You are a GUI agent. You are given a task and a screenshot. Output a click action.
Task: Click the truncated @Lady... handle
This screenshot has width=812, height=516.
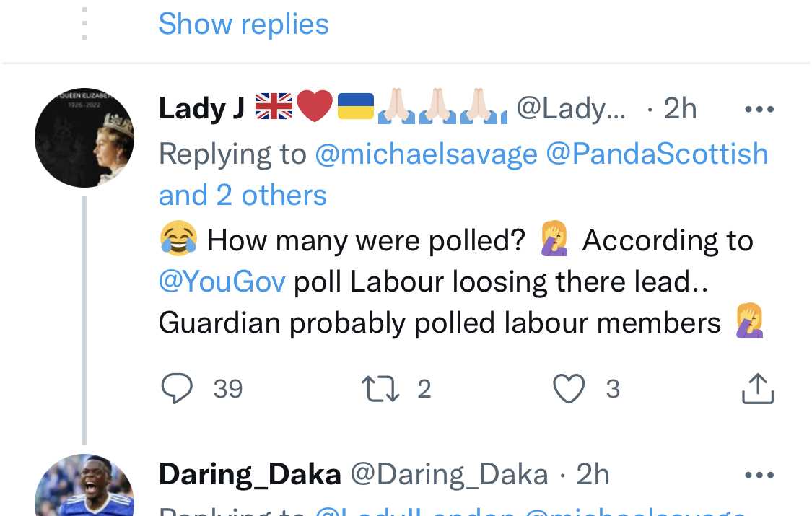[x=571, y=109]
